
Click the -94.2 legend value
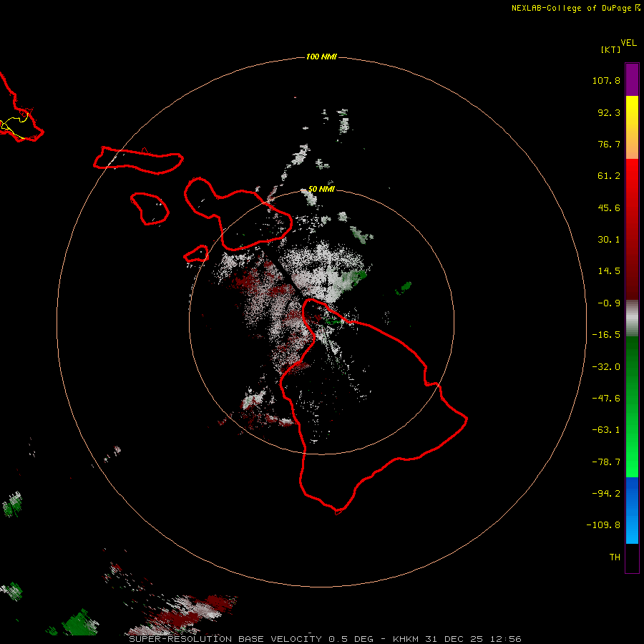point(606,494)
